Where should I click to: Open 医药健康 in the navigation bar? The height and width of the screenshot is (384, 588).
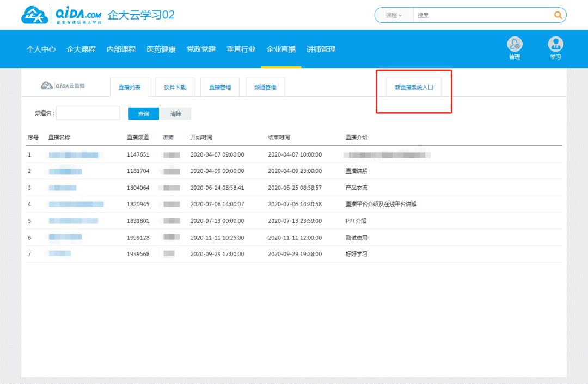(161, 49)
